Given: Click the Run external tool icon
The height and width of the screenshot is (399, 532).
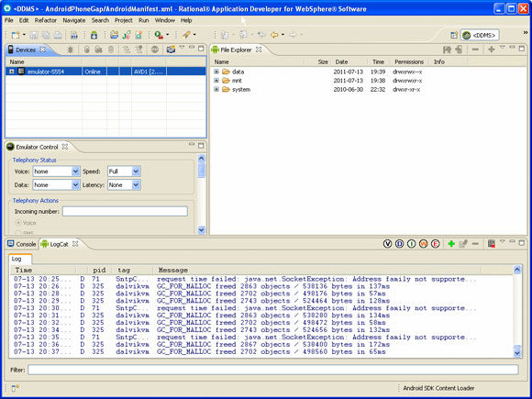Looking at the screenshot, I should pyautogui.click(x=159, y=35).
